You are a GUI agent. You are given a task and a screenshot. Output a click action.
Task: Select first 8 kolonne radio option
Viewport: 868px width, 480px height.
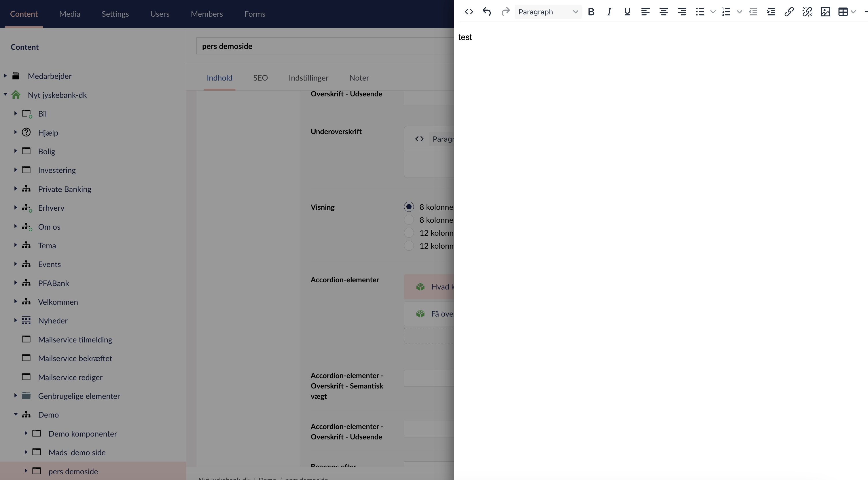[409, 207]
